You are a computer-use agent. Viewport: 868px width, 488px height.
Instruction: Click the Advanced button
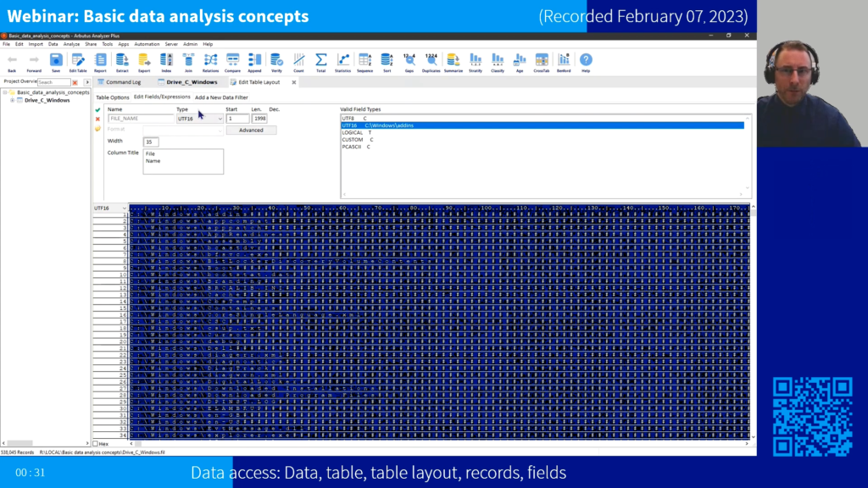[251, 130]
